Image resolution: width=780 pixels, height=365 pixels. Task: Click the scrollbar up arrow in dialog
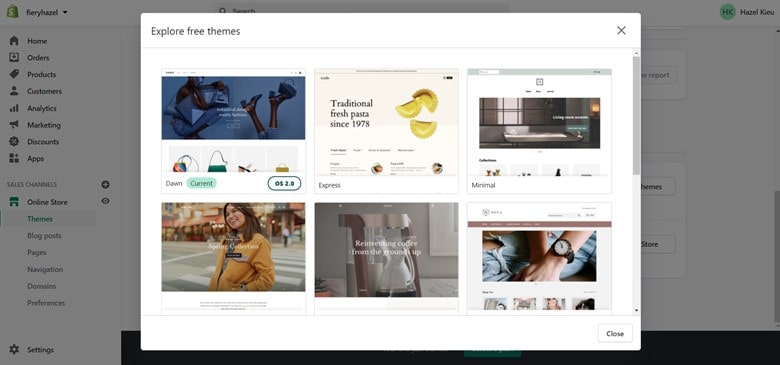click(x=636, y=52)
